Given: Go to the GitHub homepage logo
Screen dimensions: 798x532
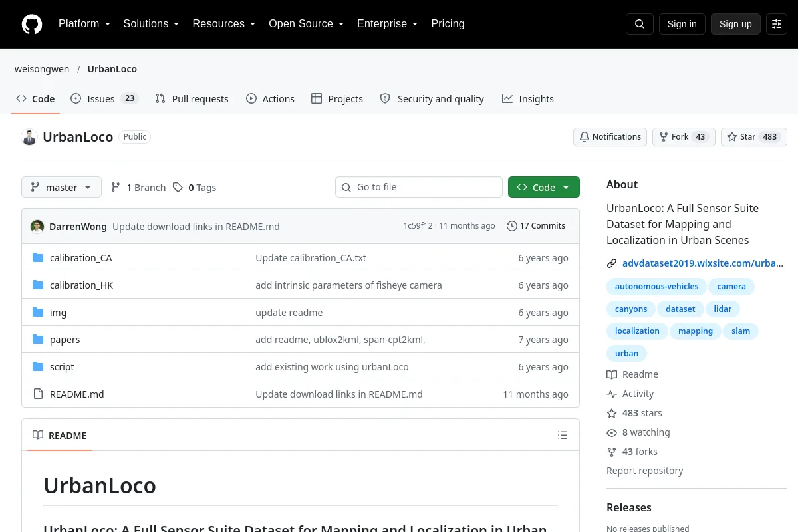Looking at the screenshot, I should 32,24.
